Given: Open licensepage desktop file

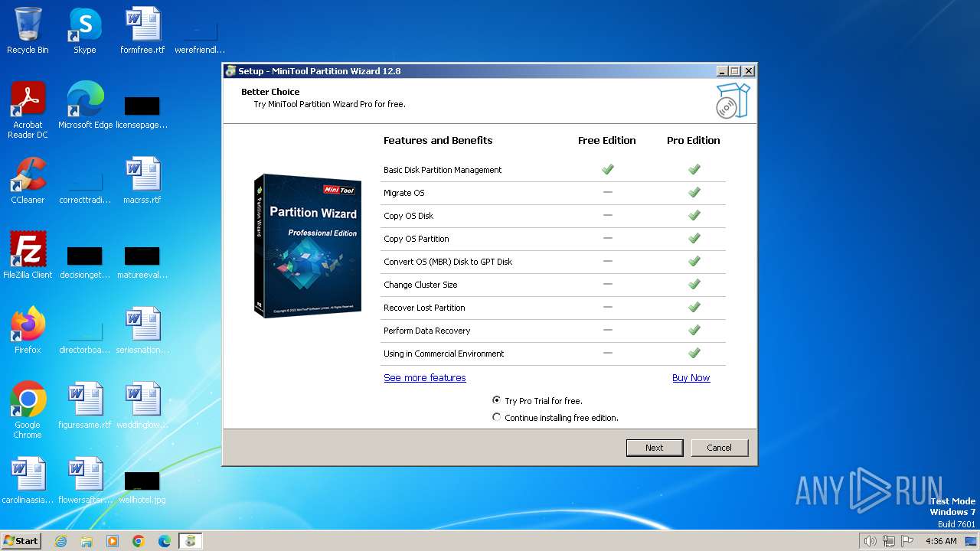Looking at the screenshot, I should click(142, 112).
